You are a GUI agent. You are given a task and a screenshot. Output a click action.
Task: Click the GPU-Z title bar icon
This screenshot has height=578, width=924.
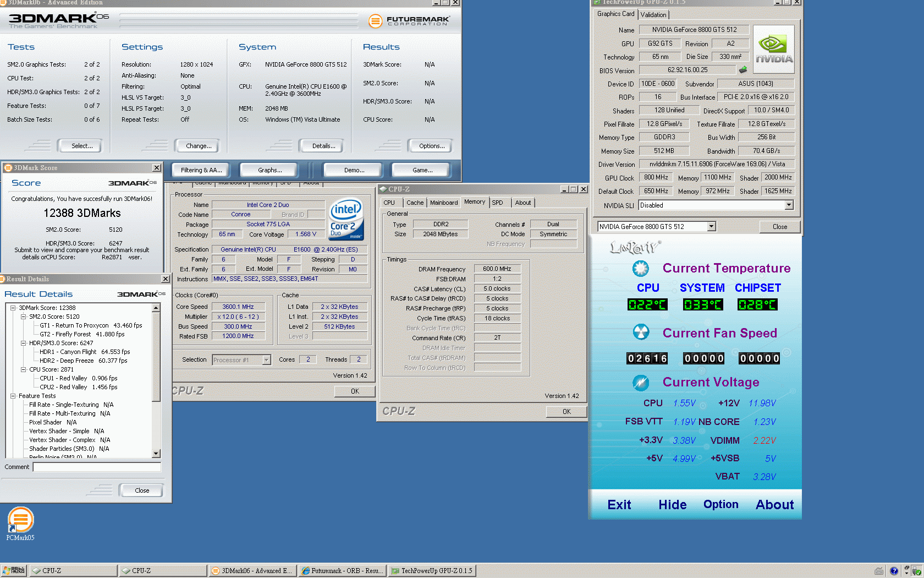(596, 2)
